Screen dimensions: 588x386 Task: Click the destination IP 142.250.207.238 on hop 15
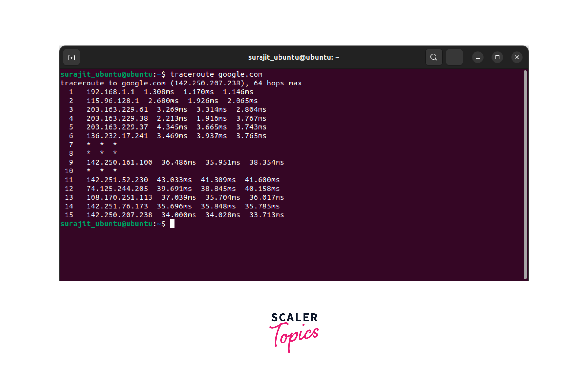coord(119,215)
